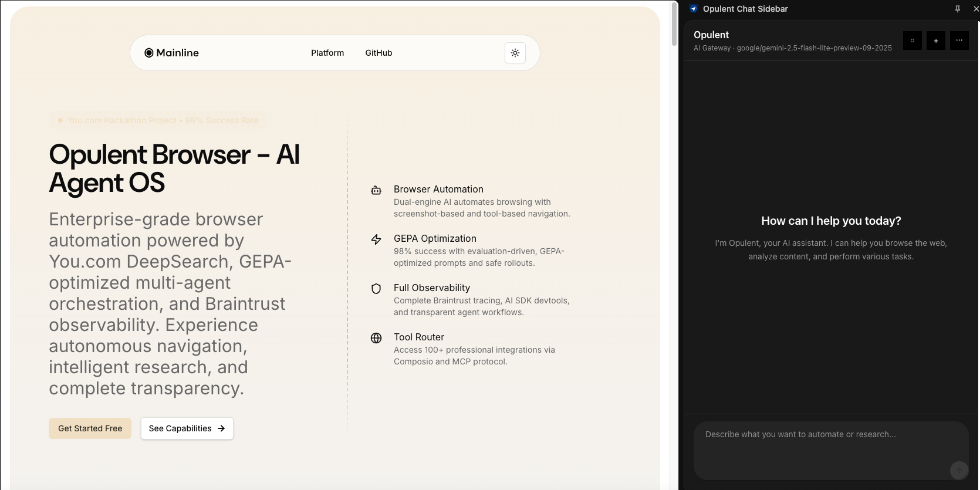Click the AI Gateway model name text
The height and width of the screenshot is (490, 980).
coord(792,48)
